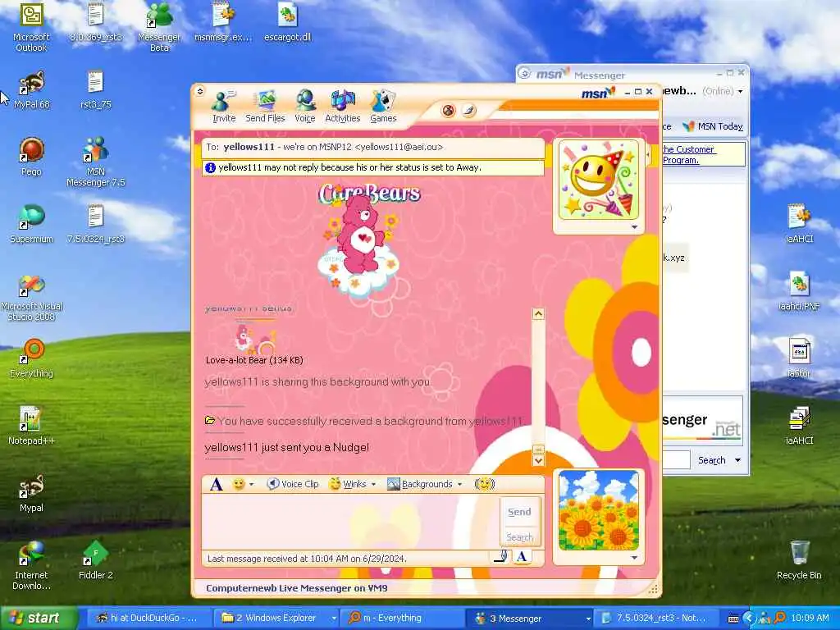Select the MyPal 68 desktop icon
The image size is (840, 630).
pyautogui.click(x=32, y=90)
